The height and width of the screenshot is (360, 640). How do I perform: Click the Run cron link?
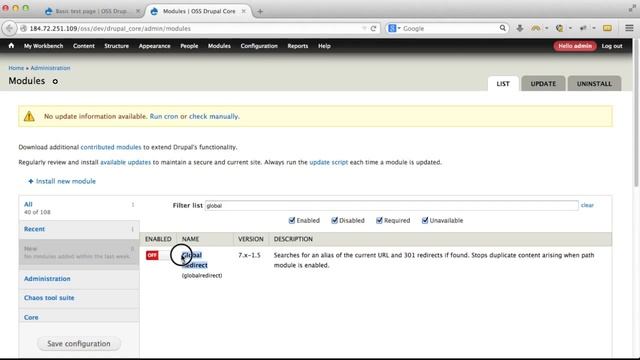coord(164,116)
